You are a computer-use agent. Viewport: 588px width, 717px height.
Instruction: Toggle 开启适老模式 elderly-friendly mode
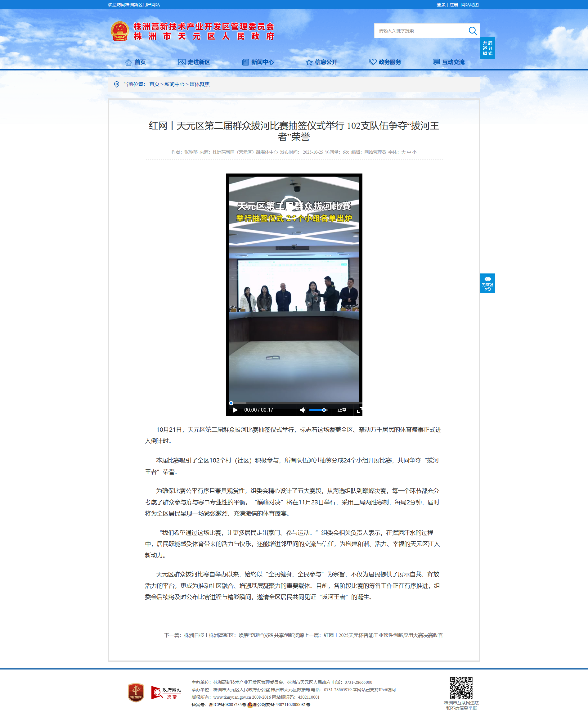487,48
